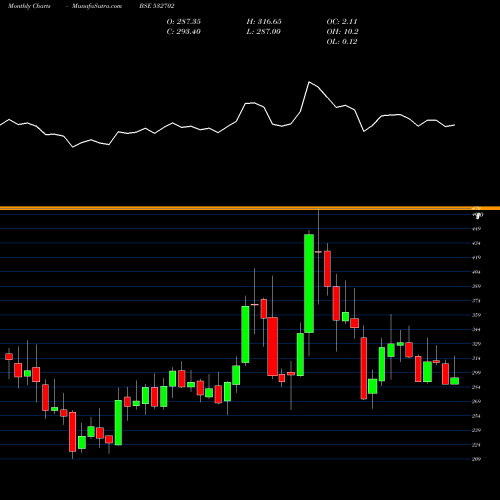Click the "Monthly Charts" title text
The width and height of the screenshot is (500, 500).
29,6
